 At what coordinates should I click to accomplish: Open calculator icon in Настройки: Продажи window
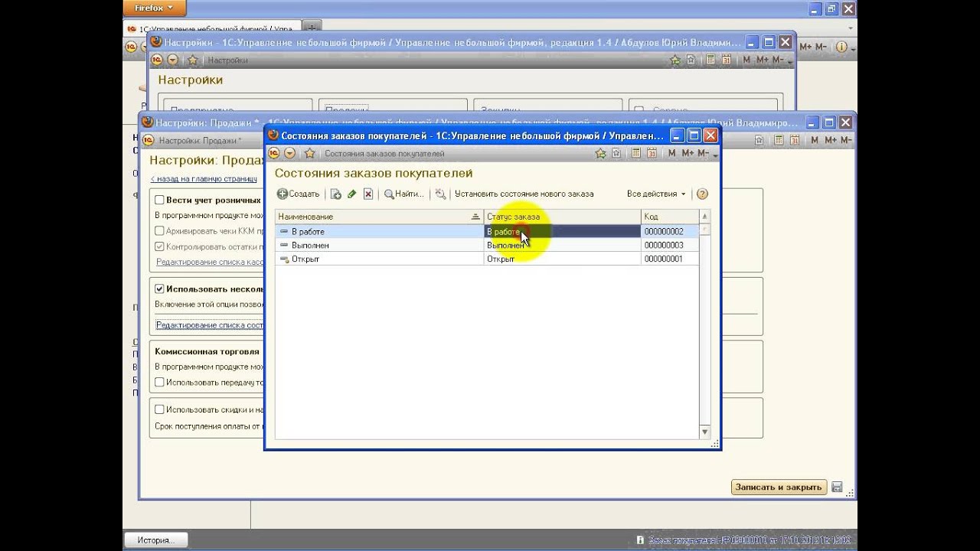[779, 140]
